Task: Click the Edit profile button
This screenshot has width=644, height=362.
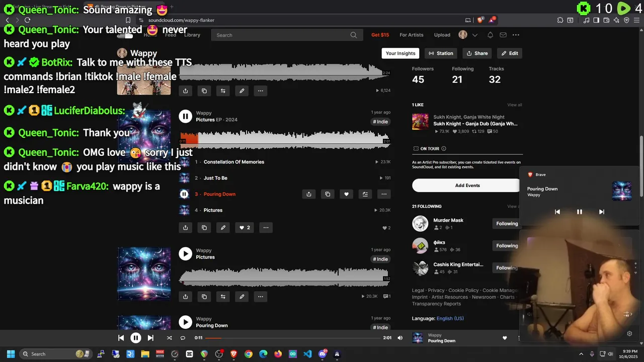Action: (510, 53)
